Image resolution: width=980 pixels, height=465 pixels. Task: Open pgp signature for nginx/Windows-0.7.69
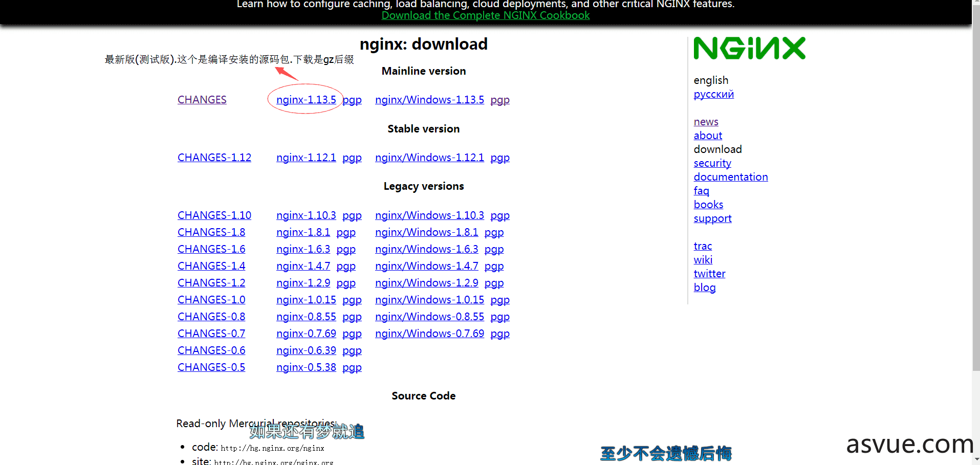500,334
